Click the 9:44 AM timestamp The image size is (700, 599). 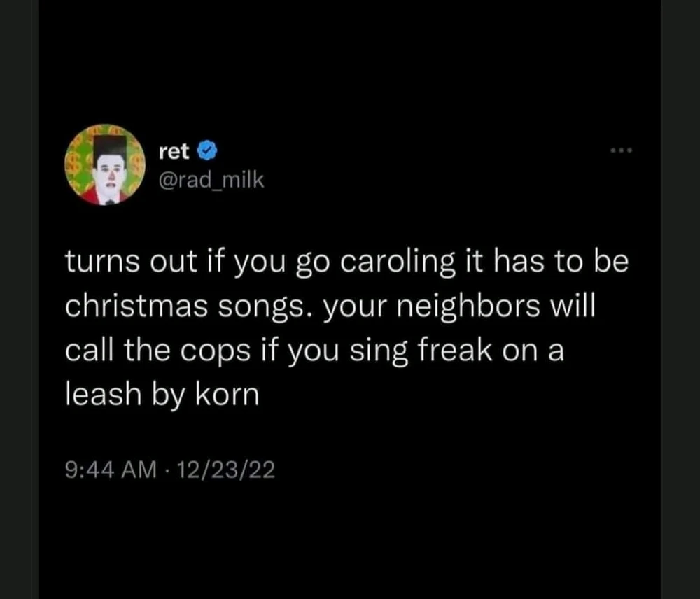(111, 470)
